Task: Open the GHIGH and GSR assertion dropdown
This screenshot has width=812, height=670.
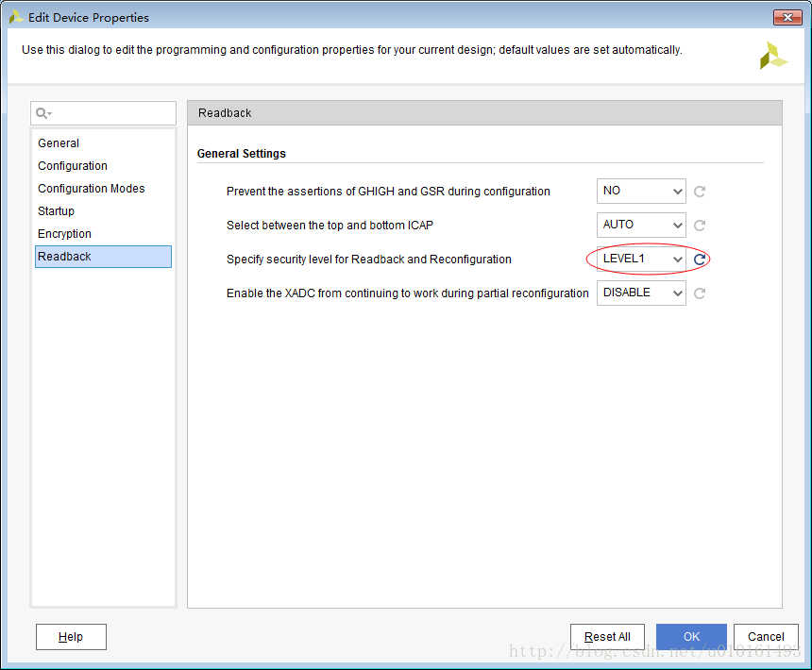Action: [641, 192]
